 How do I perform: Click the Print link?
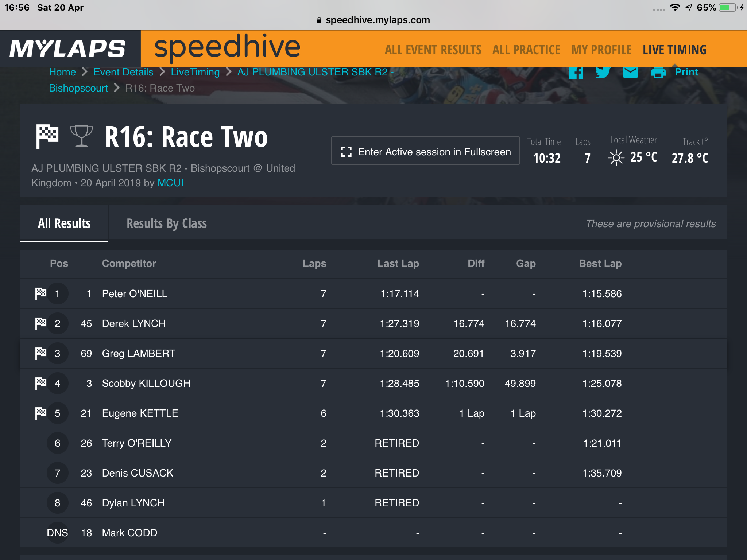686,72
